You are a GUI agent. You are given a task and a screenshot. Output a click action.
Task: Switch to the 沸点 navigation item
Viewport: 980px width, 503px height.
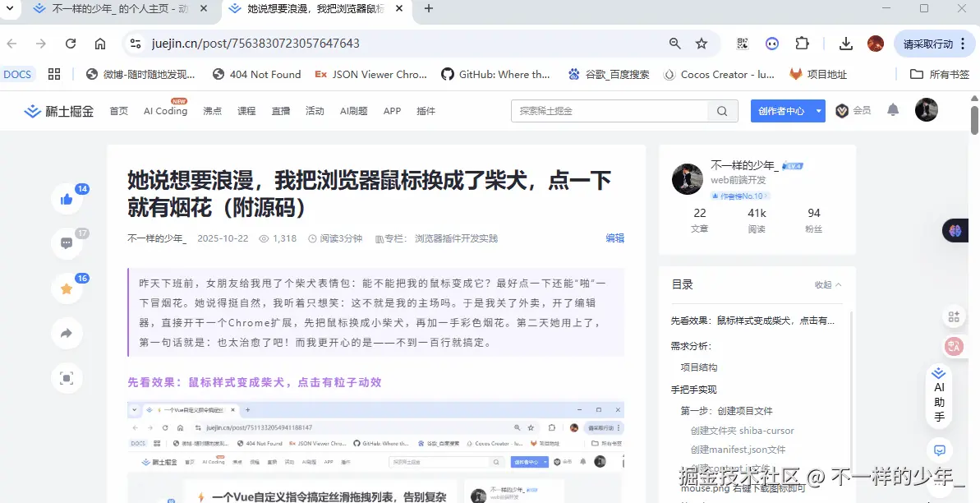[212, 110]
